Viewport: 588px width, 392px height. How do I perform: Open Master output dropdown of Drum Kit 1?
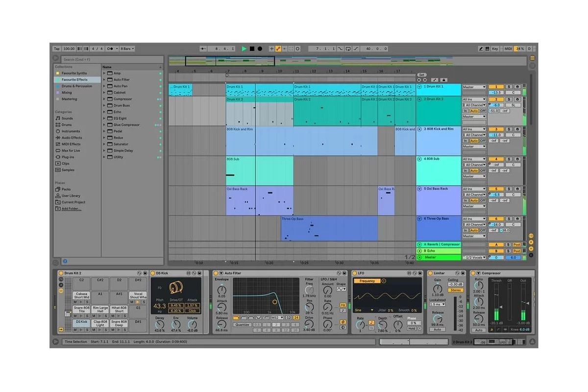pos(474,87)
